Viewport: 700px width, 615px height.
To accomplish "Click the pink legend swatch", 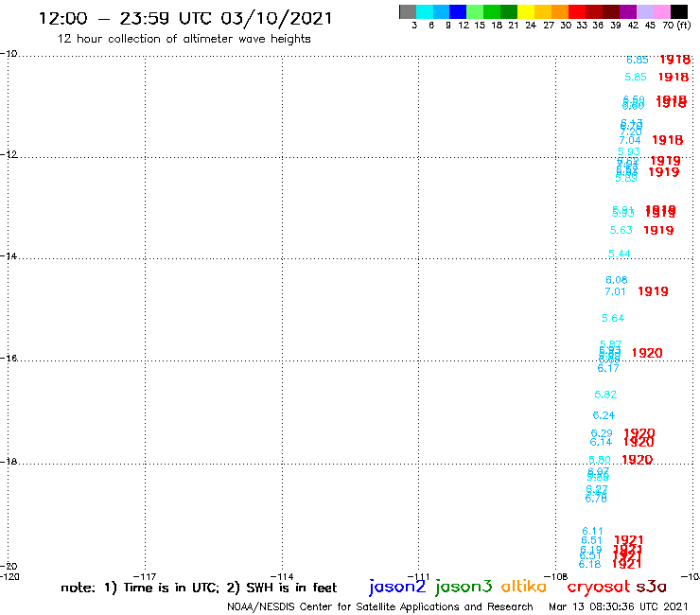I will (661, 12).
